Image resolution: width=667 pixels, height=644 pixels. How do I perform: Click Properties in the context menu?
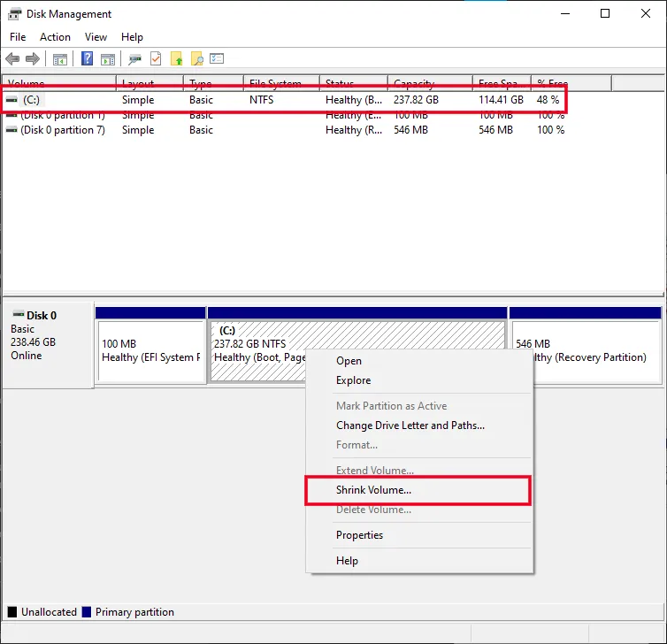[359, 535]
